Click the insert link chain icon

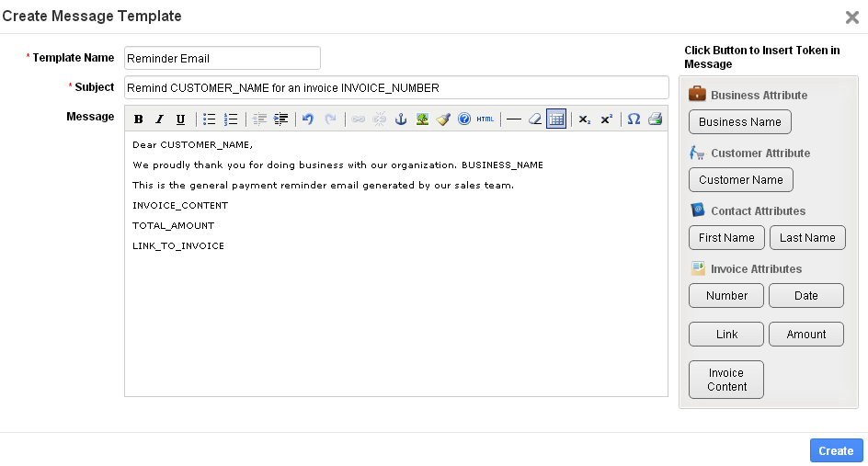coord(359,119)
